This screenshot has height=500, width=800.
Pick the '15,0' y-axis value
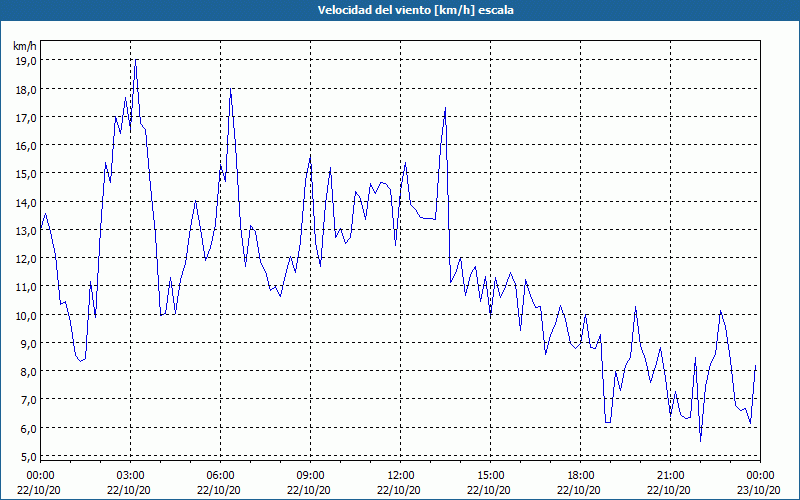27,174
